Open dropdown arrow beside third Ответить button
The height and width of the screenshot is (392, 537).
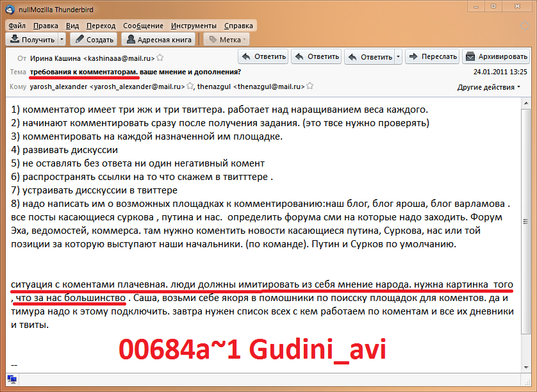point(399,56)
